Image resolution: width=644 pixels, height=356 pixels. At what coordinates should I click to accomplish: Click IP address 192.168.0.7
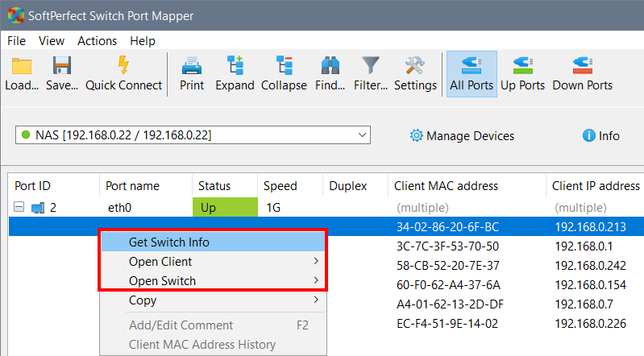(584, 304)
